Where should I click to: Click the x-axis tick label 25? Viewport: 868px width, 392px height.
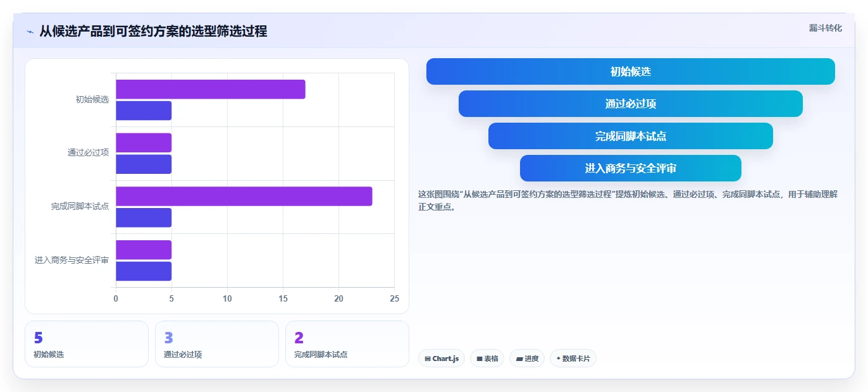point(394,298)
